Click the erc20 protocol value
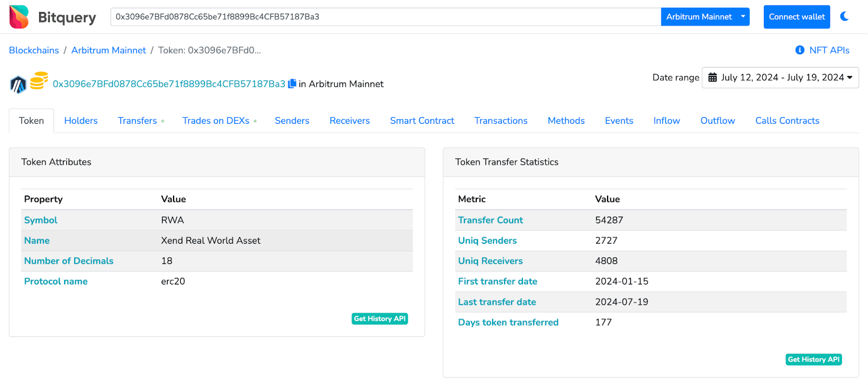Image resolution: width=868 pixels, height=385 pixels. point(173,281)
